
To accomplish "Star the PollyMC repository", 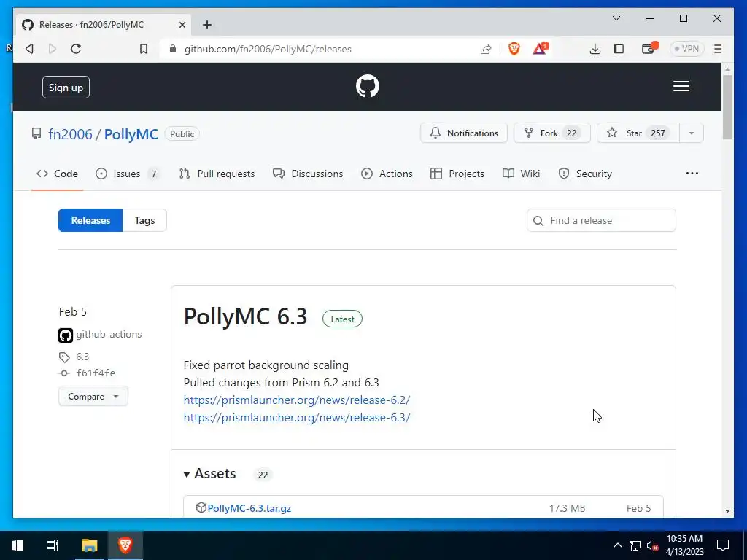I will pyautogui.click(x=638, y=133).
